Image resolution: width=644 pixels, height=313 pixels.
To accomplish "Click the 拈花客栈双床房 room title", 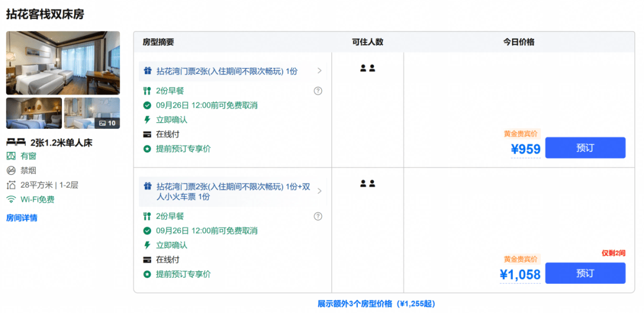I will [45, 14].
